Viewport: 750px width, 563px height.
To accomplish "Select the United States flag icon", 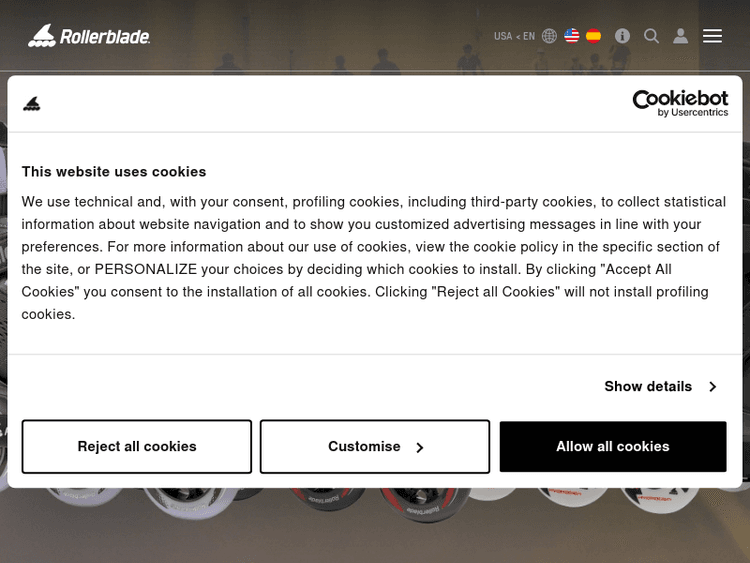I will click(x=572, y=36).
